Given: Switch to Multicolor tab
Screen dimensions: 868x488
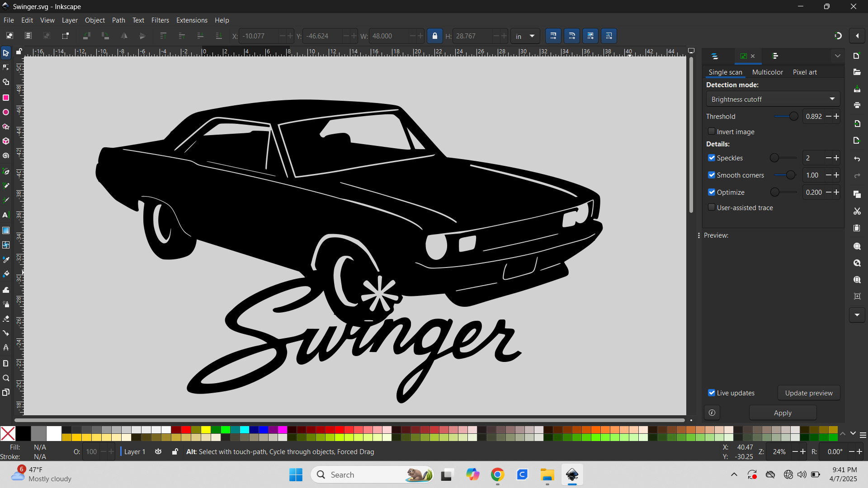Looking at the screenshot, I should 767,72.
